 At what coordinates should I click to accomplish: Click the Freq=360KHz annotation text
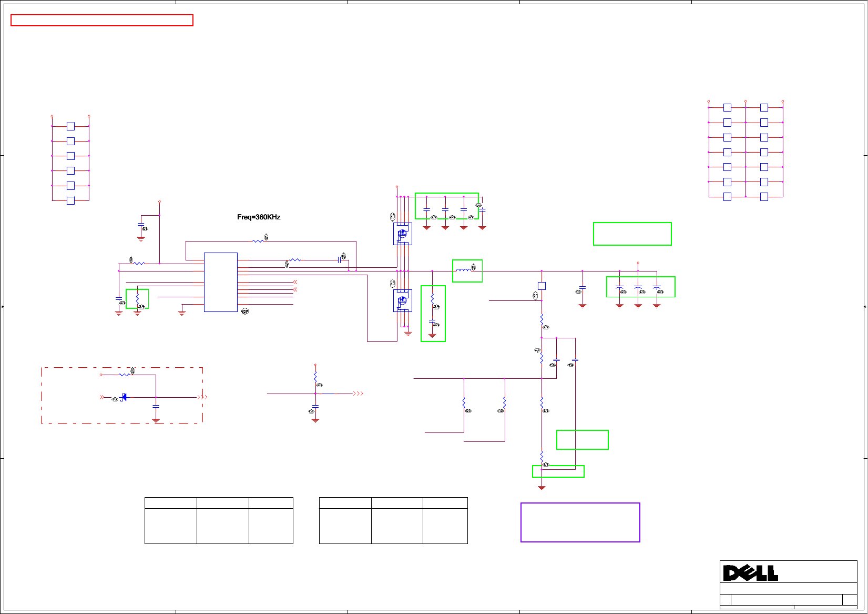(259, 217)
